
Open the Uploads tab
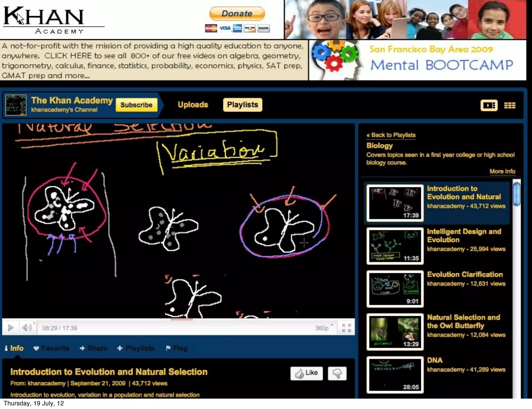[x=193, y=105]
